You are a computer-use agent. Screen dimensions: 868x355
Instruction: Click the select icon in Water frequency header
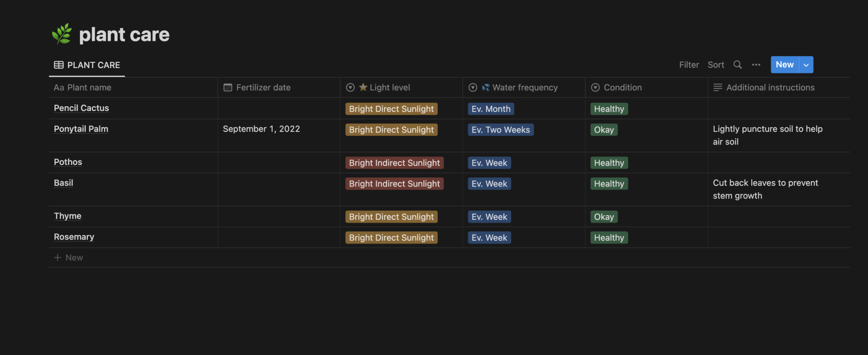473,87
